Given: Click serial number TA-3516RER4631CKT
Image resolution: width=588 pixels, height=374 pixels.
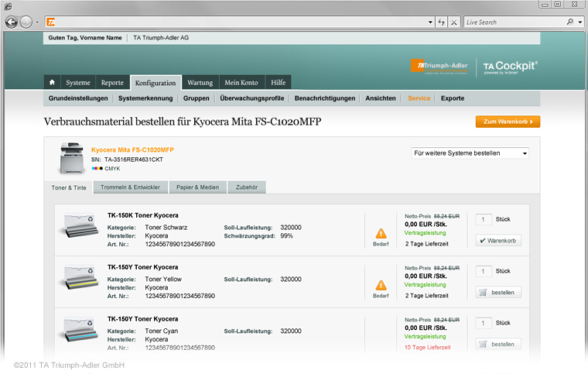Looking at the screenshot, I should click(134, 160).
